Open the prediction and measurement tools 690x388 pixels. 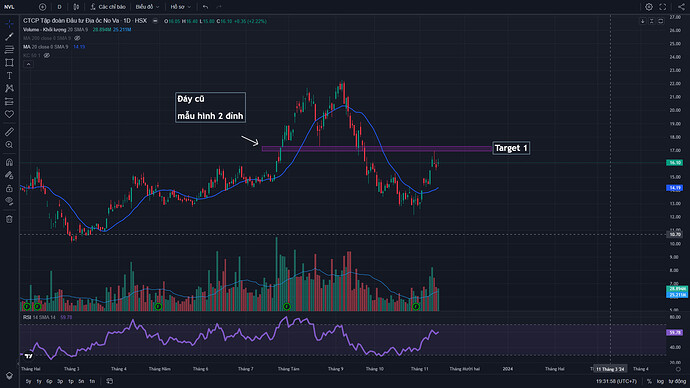(9, 102)
